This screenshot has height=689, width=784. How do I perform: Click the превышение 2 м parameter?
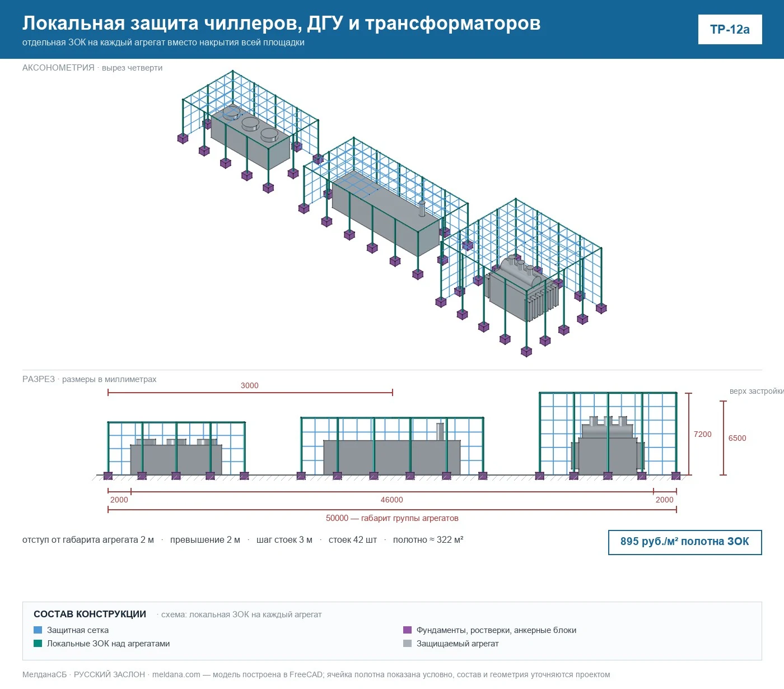pyautogui.click(x=205, y=540)
